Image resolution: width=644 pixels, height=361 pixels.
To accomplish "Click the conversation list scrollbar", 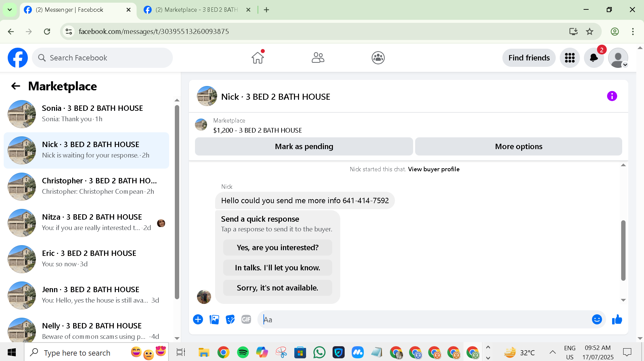I will [x=177, y=202].
